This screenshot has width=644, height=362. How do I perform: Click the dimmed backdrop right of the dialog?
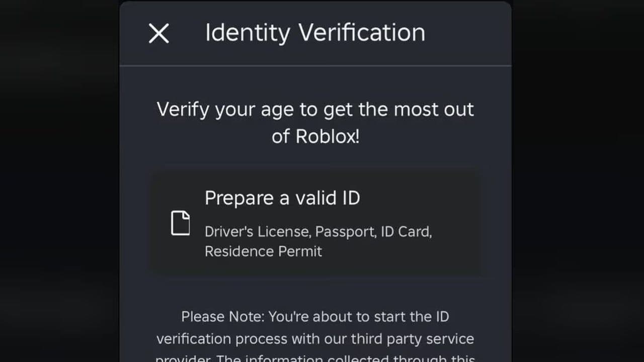[x=578, y=181]
